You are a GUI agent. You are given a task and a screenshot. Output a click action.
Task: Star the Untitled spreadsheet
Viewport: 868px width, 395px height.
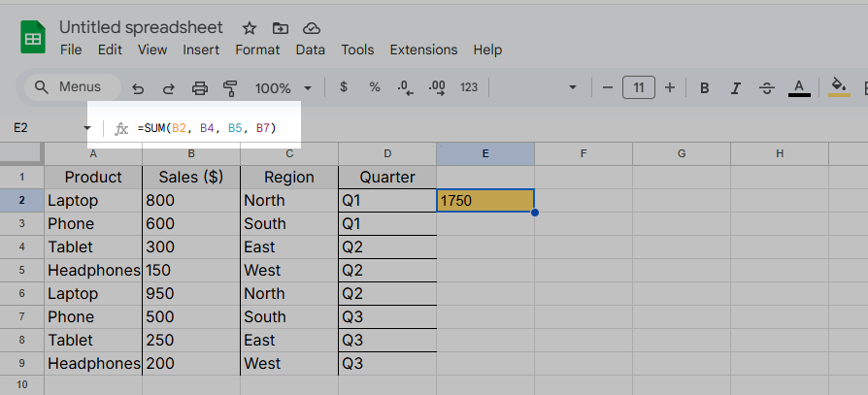tap(250, 28)
